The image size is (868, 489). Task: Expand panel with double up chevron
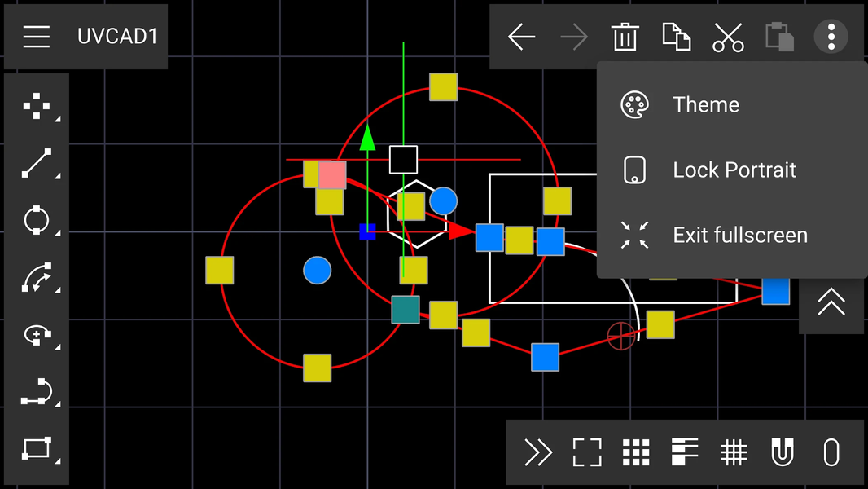coord(831,302)
